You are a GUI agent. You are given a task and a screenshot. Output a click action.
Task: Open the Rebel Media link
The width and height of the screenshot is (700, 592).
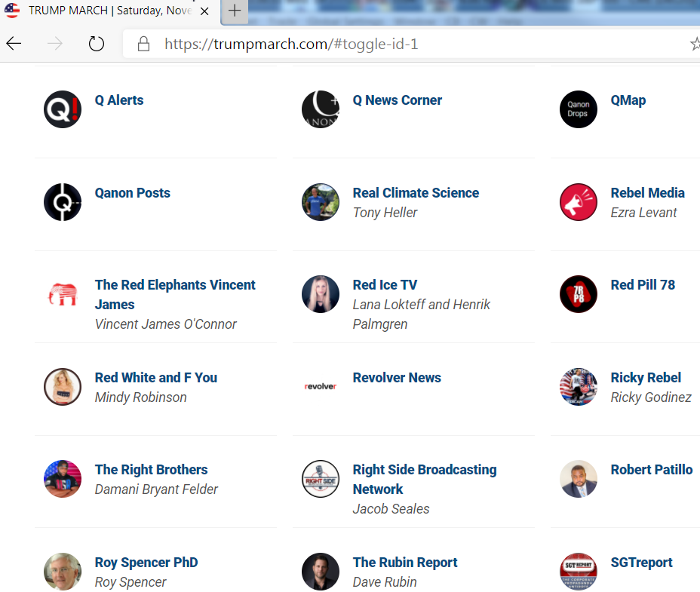pos(647,193)
